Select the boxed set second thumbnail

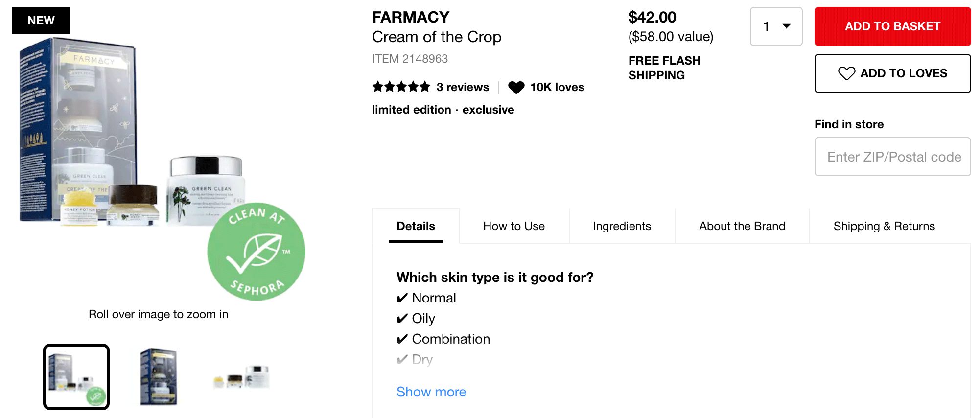[x=159, y=376]
